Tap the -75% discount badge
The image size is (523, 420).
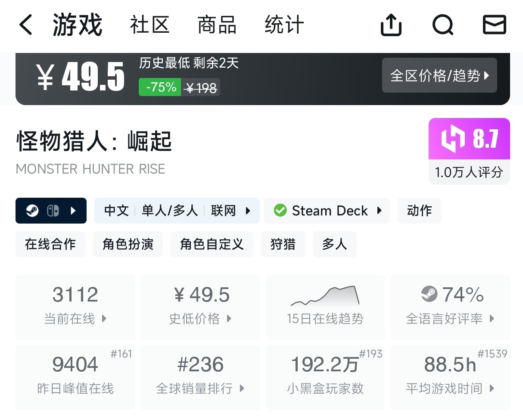tap(160, 87)
